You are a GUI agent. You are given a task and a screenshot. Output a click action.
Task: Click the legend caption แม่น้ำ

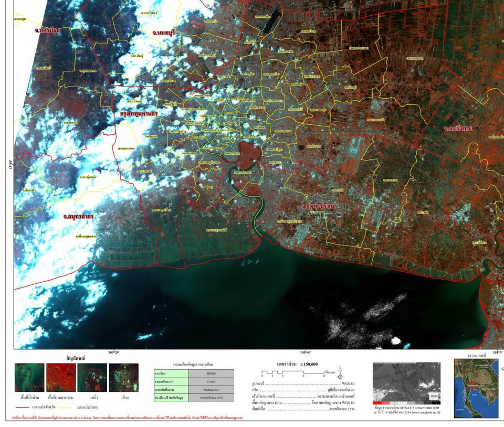pyautogui.click(x=93, y=398)
